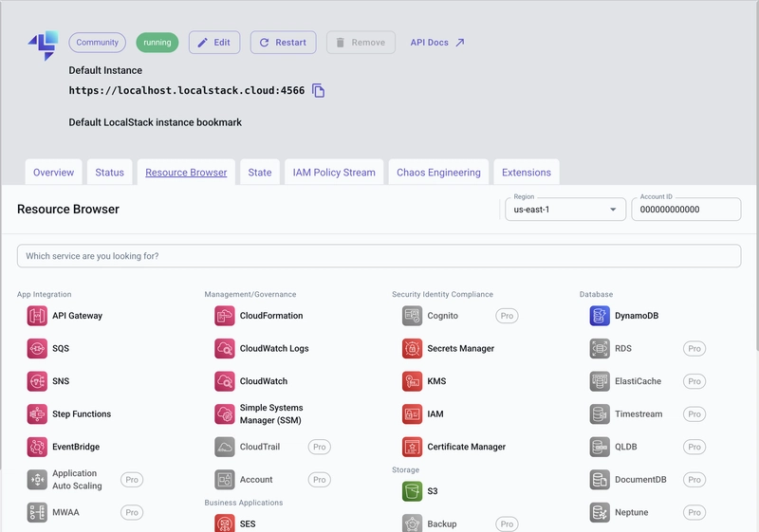Click the Account ID input field
Viewport: 759px width, 532px height.
point(686,210)
